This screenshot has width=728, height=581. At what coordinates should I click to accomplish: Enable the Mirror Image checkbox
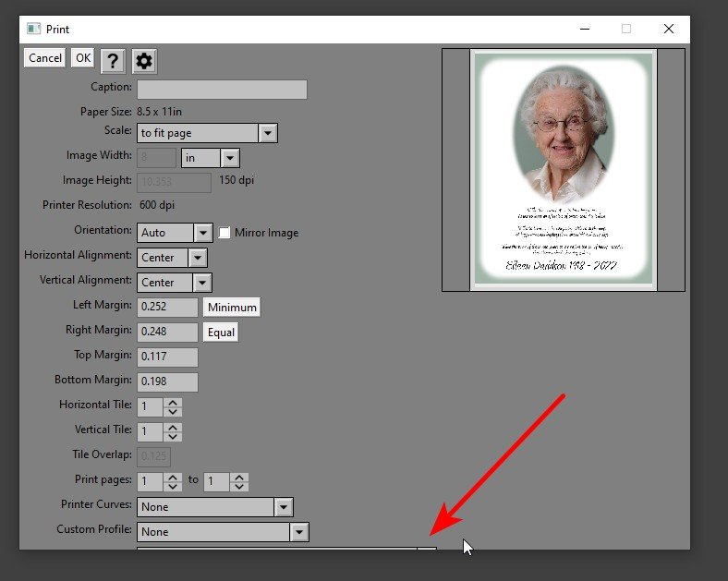tap(224, 233)
